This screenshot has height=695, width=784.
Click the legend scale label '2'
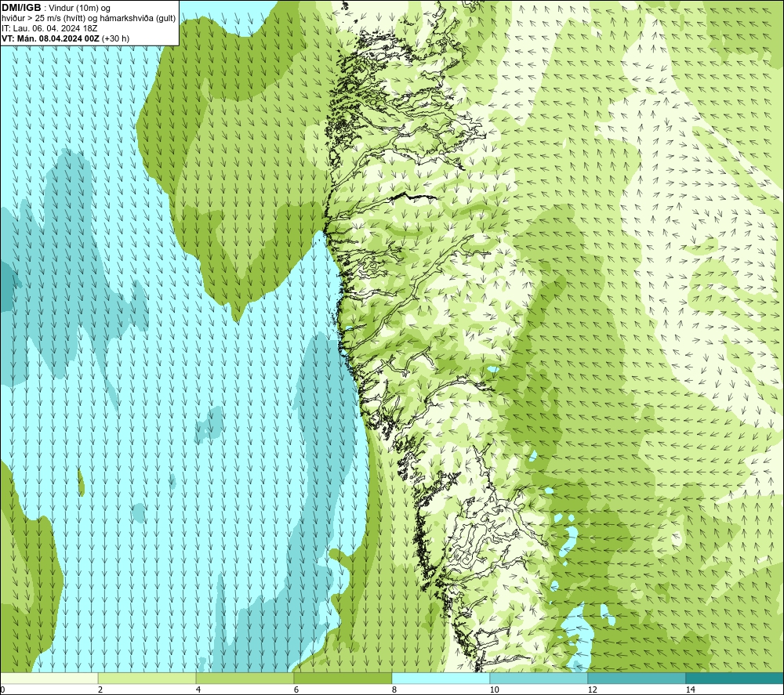pyautogui.click(x=100, y=690)
